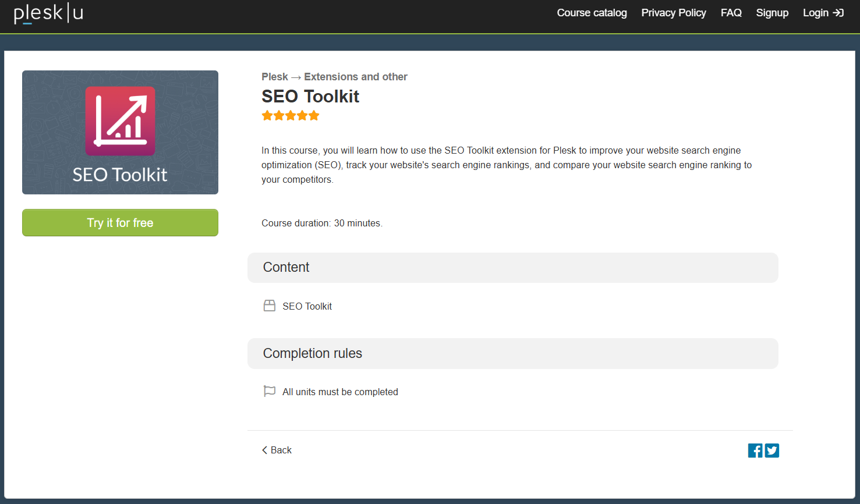Follow the Plesk breadcrumb link
The width and height of the screenshot is (860, 504).
click(x=274, y=77)
